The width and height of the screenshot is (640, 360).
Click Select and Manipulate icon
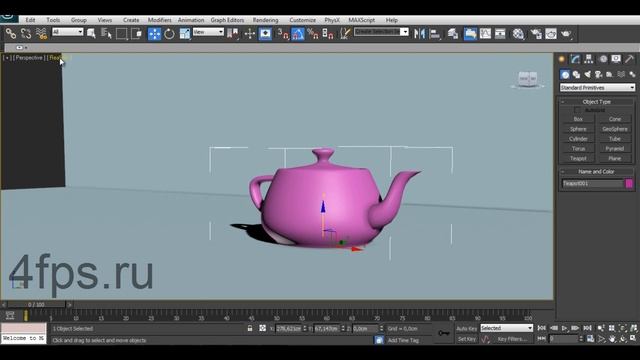[249, 33]
